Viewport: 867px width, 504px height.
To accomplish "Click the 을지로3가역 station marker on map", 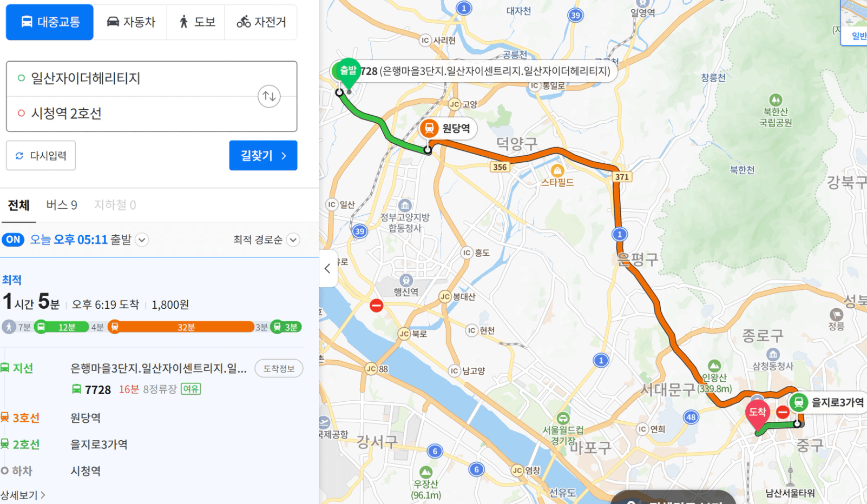I will [798, 402].
